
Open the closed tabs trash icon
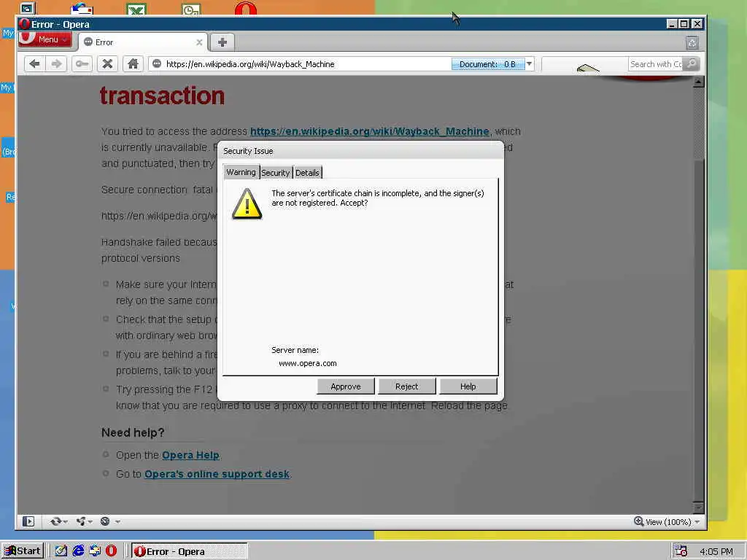click(x=692, y=43)
